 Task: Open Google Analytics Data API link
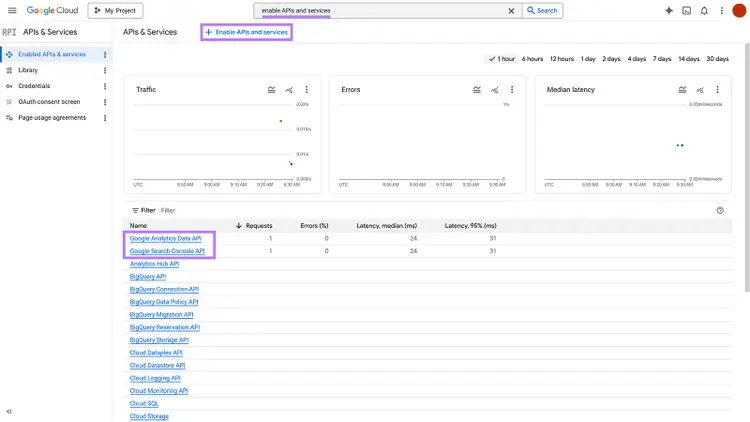165,238
